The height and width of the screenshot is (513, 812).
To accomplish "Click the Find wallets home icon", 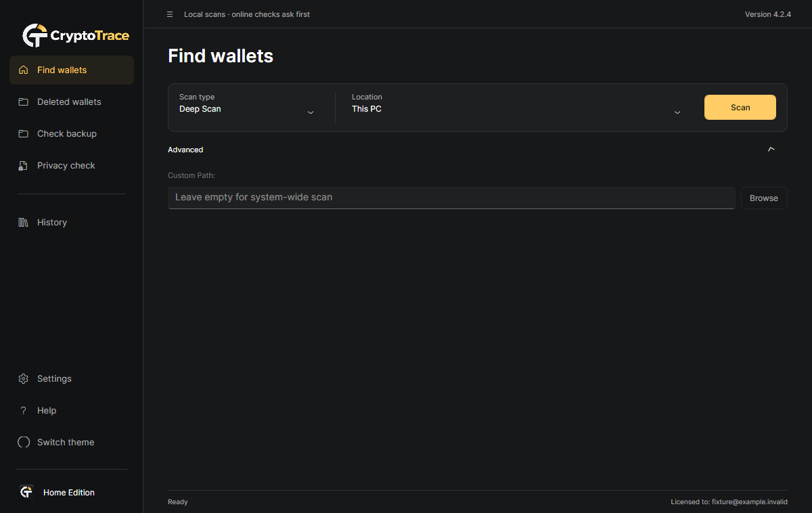I will click(x=24, y=70).
